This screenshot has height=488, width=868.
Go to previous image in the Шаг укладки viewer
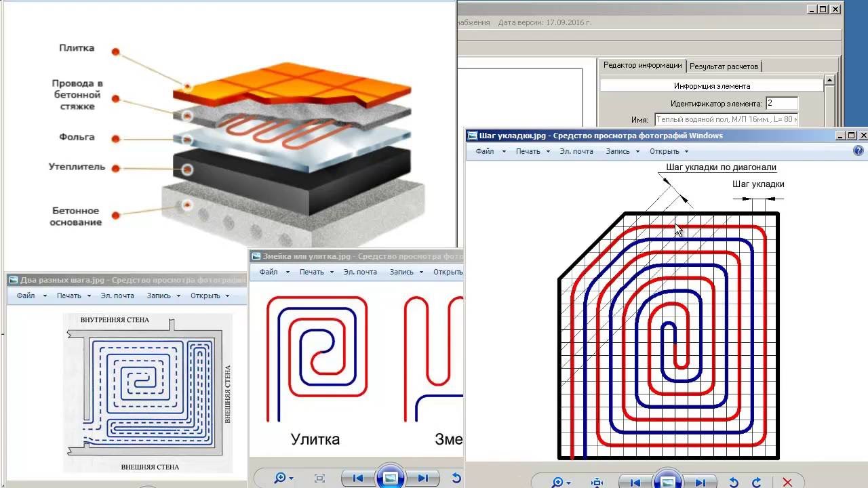(635, 482)
